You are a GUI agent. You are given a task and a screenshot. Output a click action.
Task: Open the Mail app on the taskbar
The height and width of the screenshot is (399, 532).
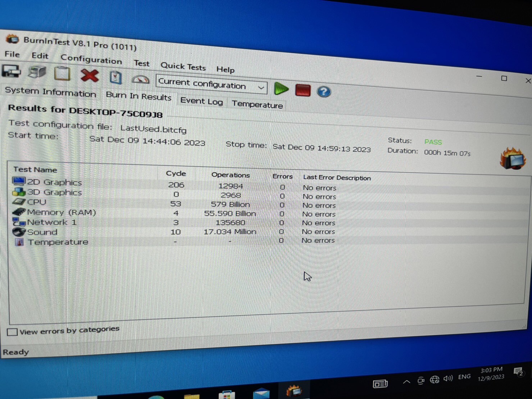point(261,393)
